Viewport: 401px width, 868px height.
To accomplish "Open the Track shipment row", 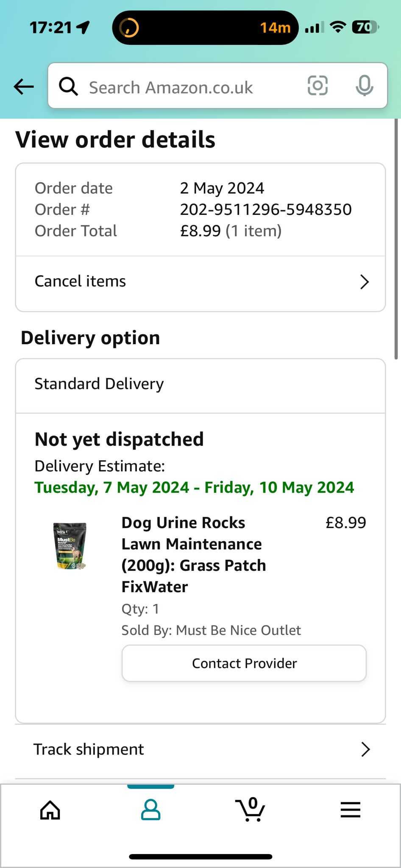I will click(x=200, y=750).
